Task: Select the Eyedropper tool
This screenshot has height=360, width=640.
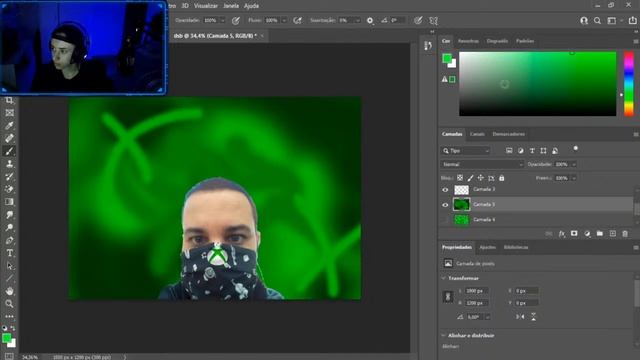Action: coord(9,125)
